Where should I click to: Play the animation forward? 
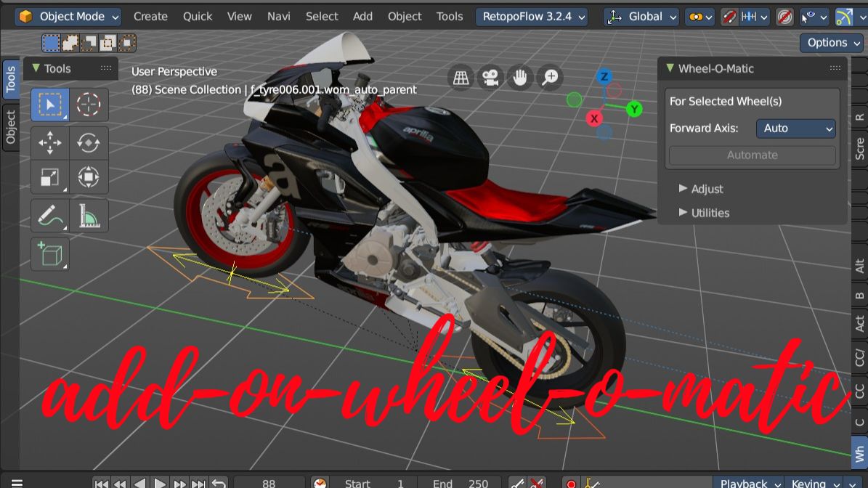[x=160, y=484]
